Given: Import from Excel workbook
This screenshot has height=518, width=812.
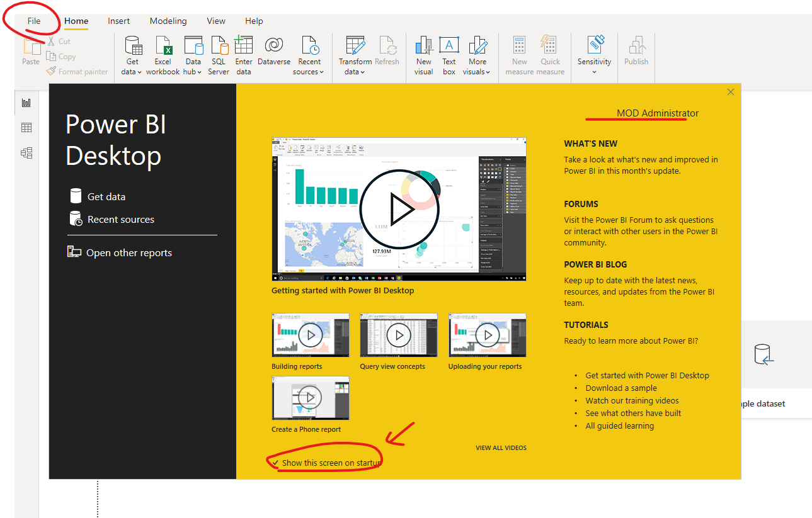Looking at the screenshot, I should [163, 55].
